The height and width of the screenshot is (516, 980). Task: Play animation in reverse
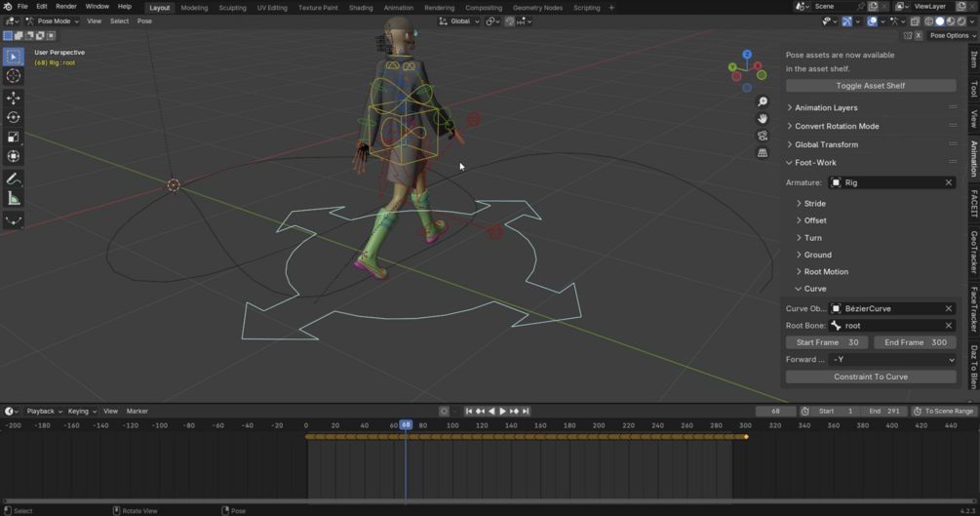click(x=491, y=412)
